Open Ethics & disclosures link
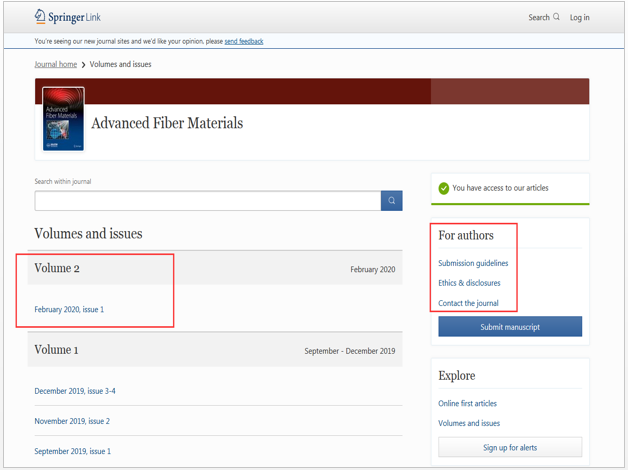 (469, 283)
